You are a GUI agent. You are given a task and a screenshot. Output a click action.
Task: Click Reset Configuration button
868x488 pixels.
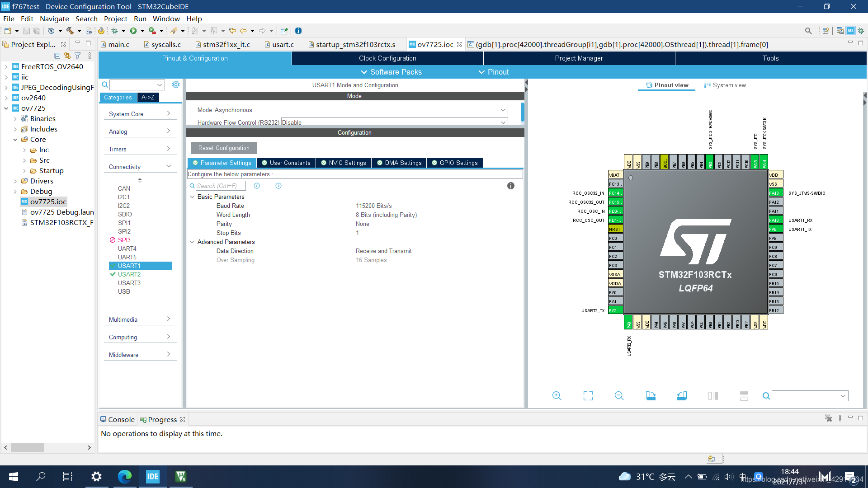[224, 148]
